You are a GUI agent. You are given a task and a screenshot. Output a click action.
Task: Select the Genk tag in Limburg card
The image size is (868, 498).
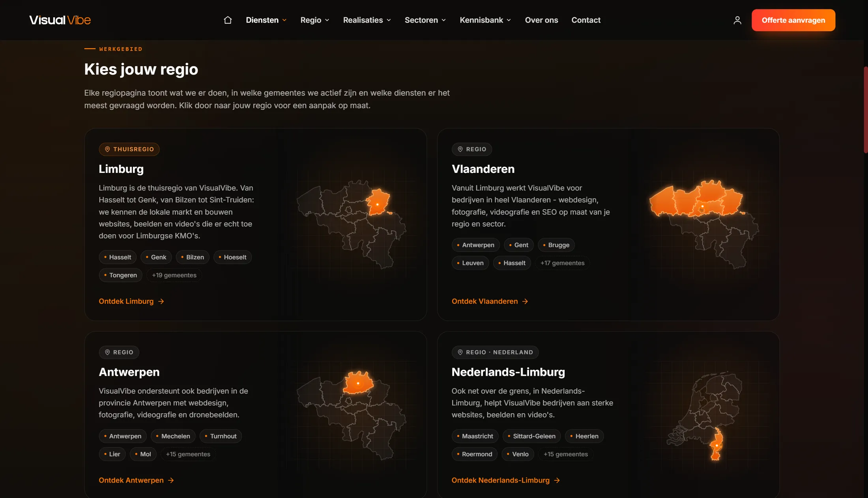click(x=156, y=257)
